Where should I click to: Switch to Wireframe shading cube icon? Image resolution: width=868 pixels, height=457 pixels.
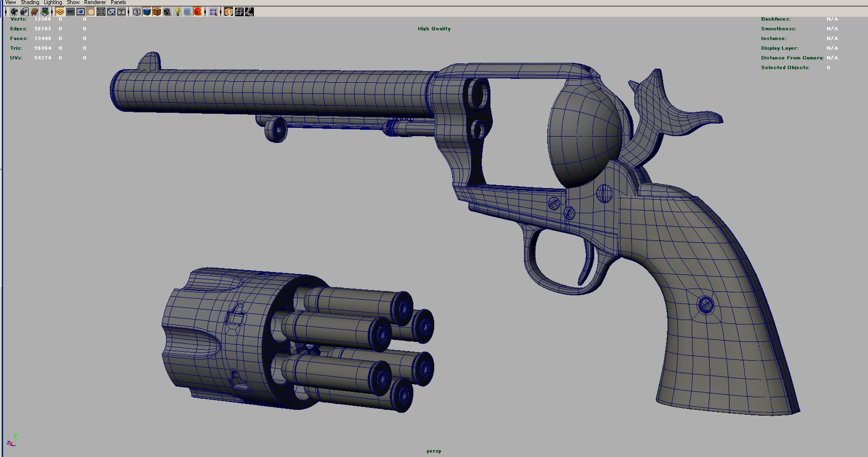tap(137, 12)
